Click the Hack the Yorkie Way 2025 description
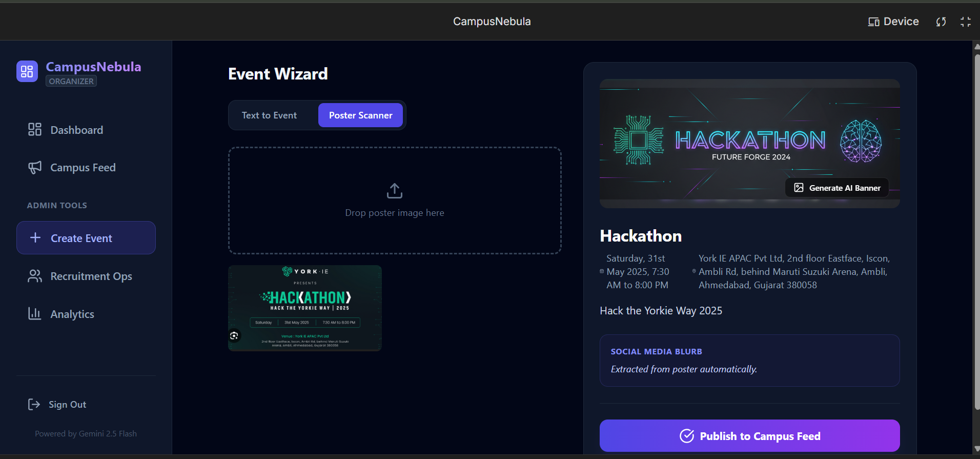 [661, 311]
